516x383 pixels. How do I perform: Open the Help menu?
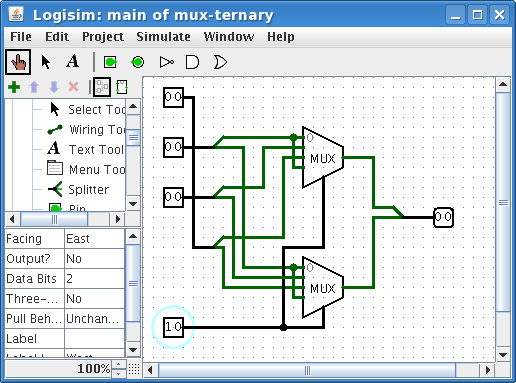pos(281,37)
